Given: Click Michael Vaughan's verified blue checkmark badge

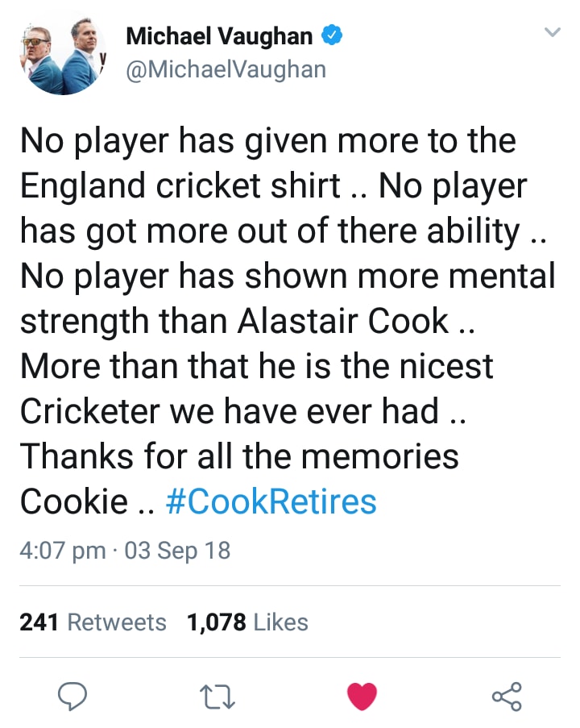Looking at the screenshot, I should click(x=333, y=35).
